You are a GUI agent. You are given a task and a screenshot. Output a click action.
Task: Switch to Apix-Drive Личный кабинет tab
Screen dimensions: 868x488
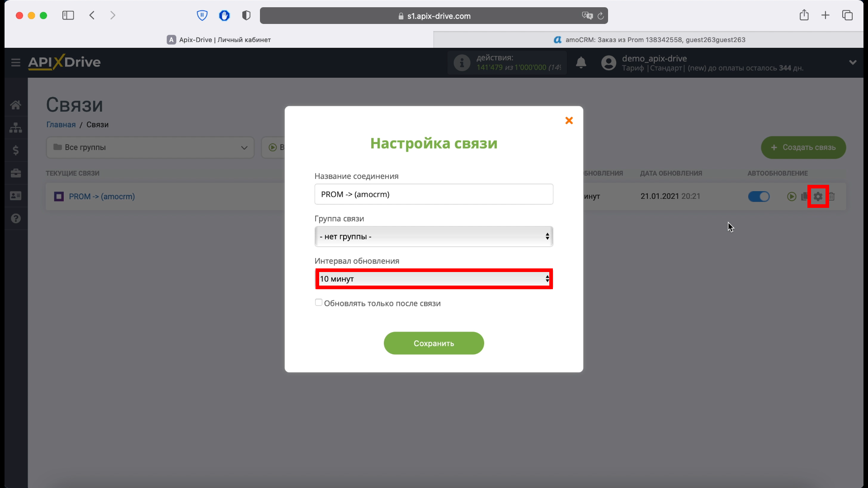219,40
